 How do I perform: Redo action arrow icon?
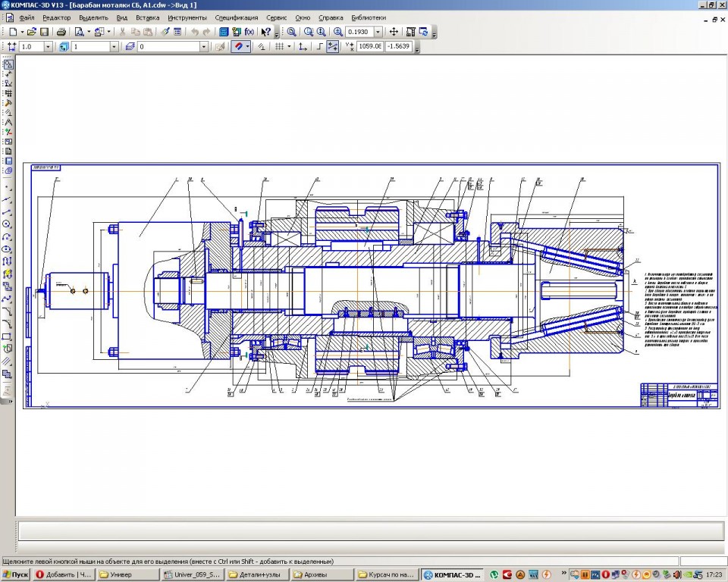206,32
